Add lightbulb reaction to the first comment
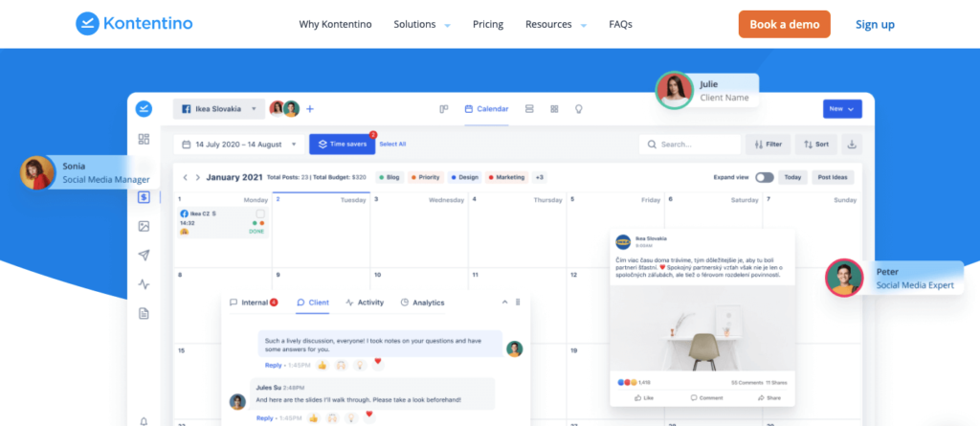This screenshot has width=980, height=426. point(360,366)
